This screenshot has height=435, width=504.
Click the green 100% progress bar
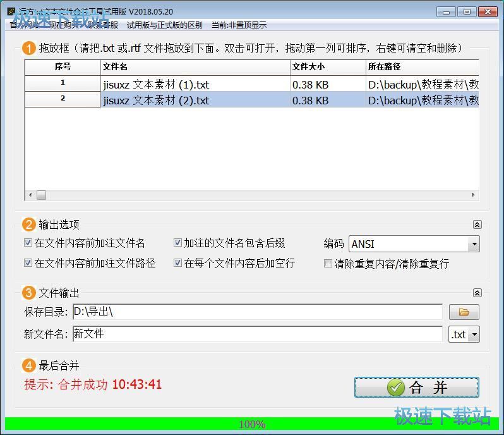252,424
